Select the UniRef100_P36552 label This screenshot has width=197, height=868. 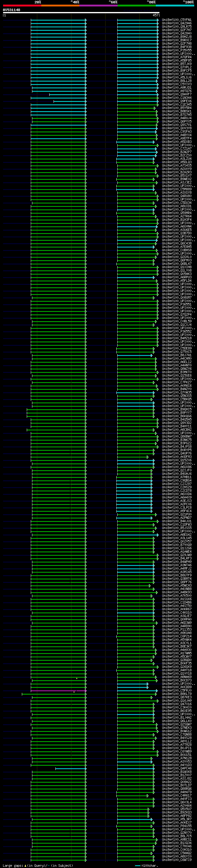pos(177,331)
